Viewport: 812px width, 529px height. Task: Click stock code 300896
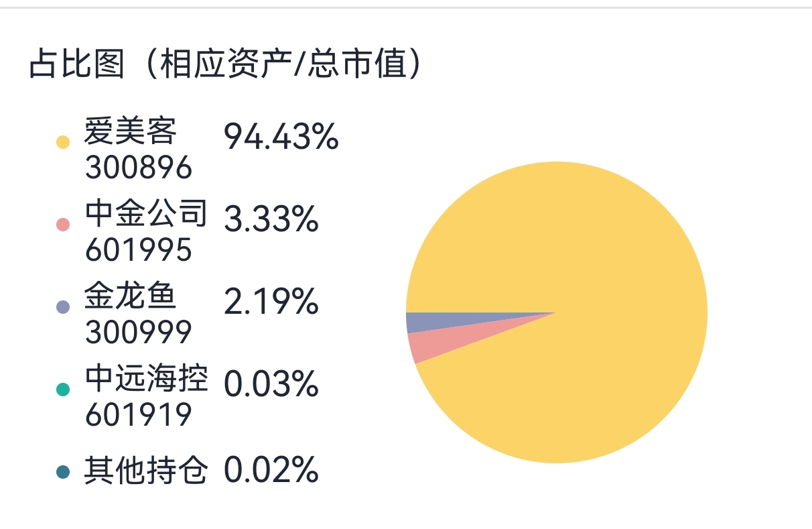coord(139,168)
